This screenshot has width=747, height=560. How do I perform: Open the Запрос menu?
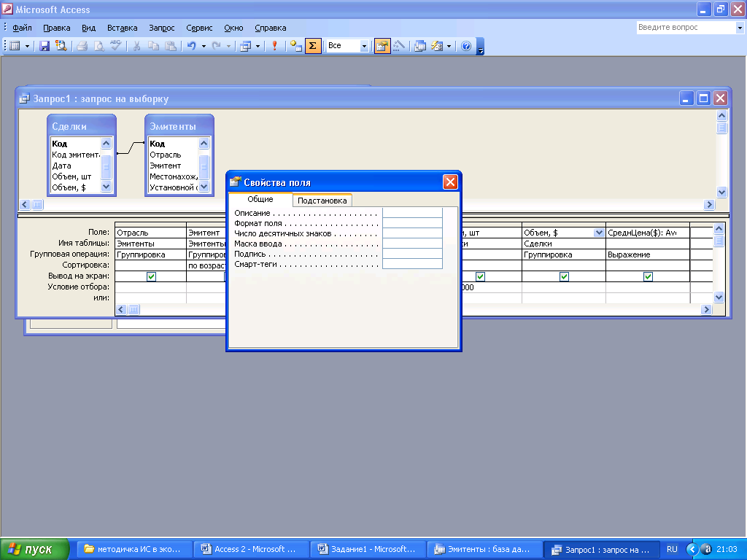coord(161,28)
